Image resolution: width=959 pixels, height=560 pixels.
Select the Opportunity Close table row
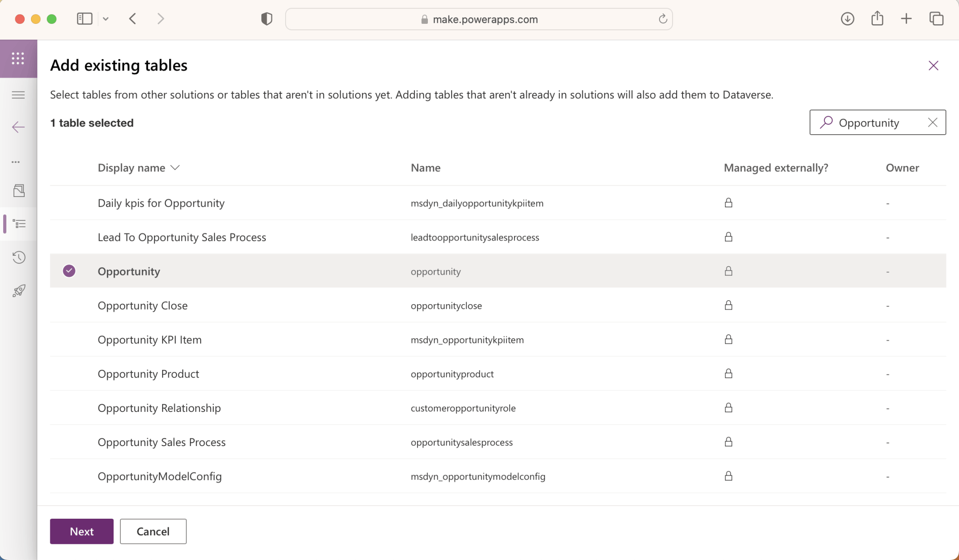[143, 306]
